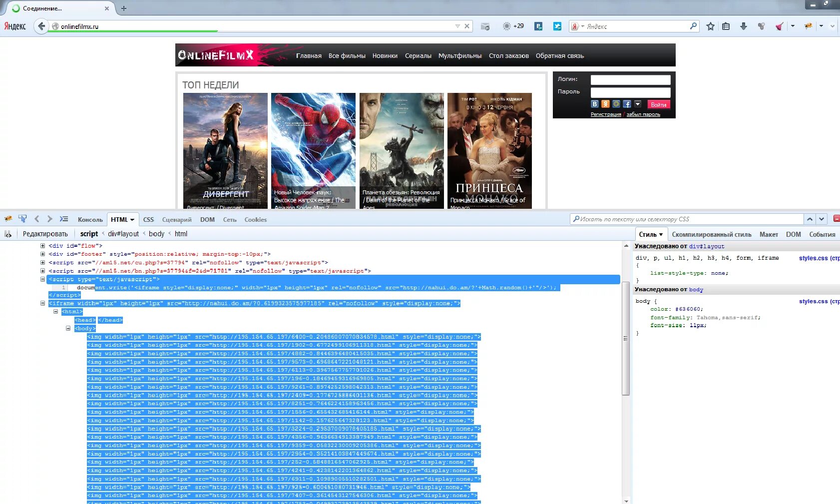Click the Firebug bug icon in devtools toolbar
The width and height of the screenshot is (840, 504).
pos(8,219)
